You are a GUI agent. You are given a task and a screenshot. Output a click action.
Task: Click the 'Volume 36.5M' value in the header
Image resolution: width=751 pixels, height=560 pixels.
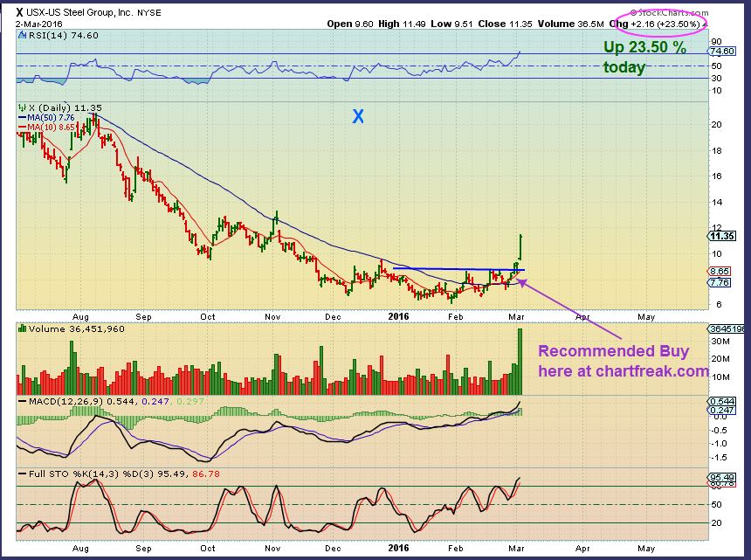click(570, 24)
